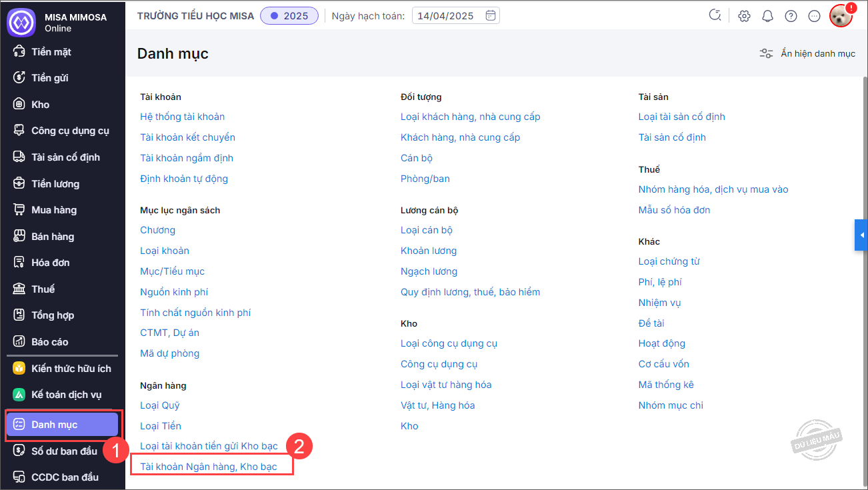Open Khách hàng, nhà cung cấp link
868x490 pixels.
pos(460,137)
